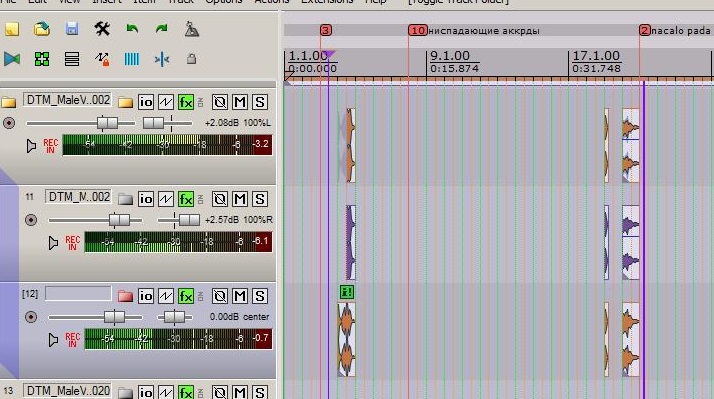Click track name field DTM_M..002 on track 11
This screenshot has height=399, width=714.
point(78,197)
